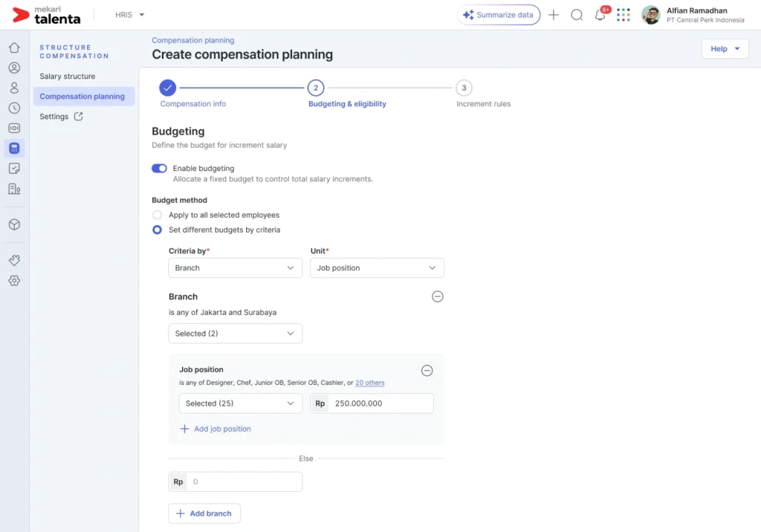This screenshot has width=761, height=532.
Task: Open Compensation planning in the sidebar
Action: coord(83,96)
